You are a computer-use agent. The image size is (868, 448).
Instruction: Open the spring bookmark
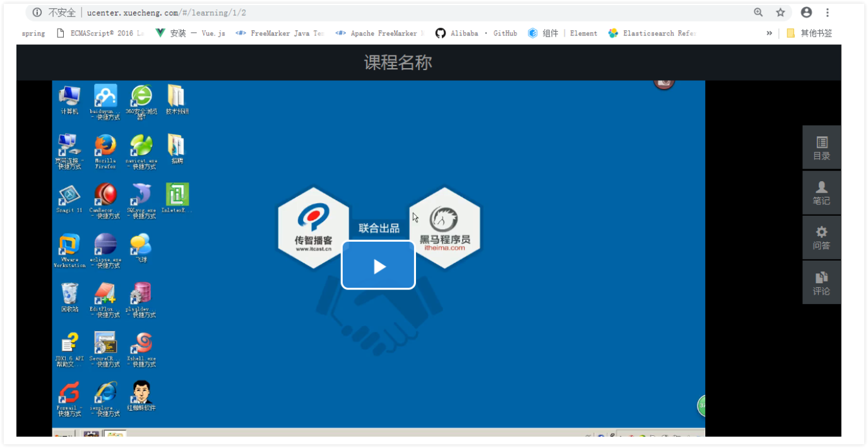[33, 33]
